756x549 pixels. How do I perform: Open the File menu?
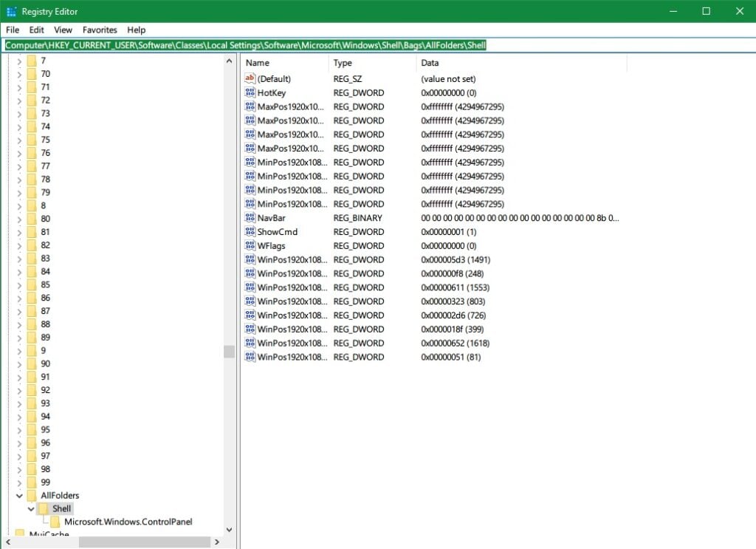[x=12, y=30]
